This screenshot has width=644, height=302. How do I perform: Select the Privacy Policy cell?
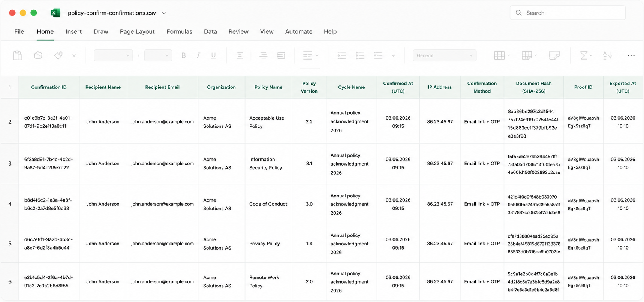268,244
